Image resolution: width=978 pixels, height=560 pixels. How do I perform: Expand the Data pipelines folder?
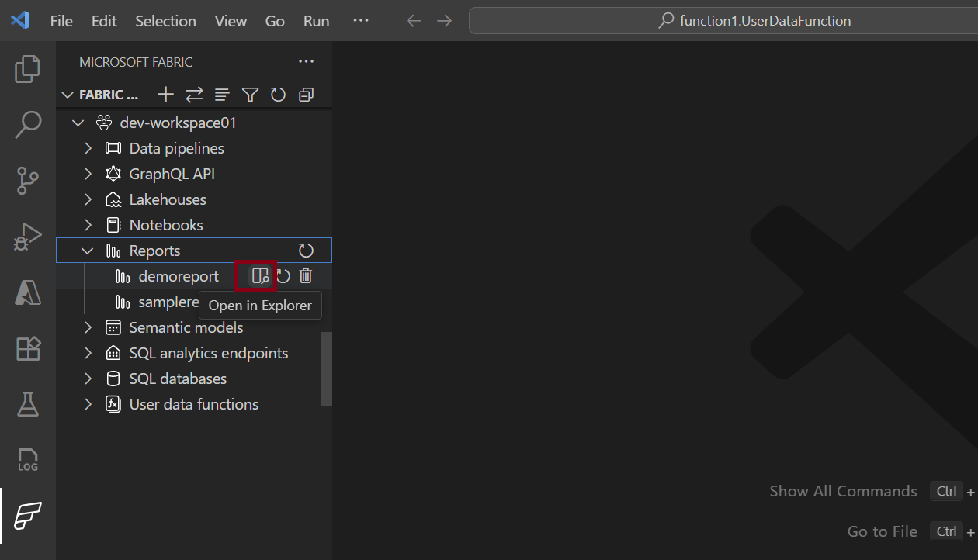click(x=88, y=148)
